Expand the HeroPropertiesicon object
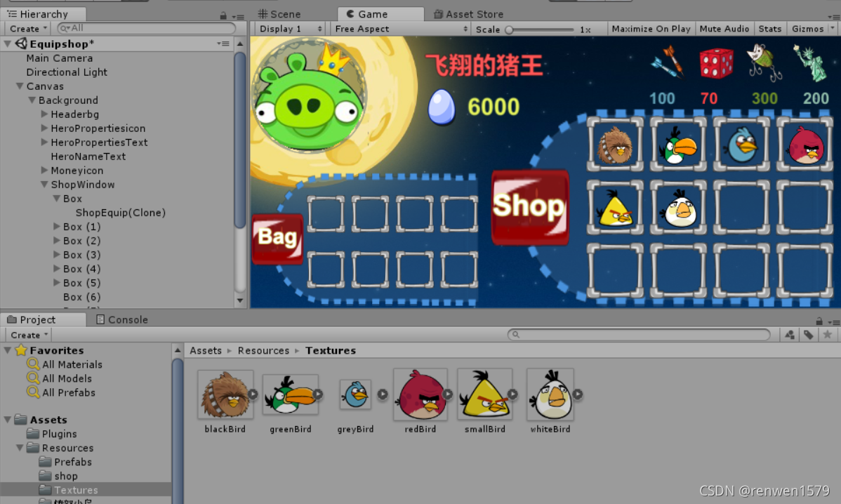The width and height of the screenshot is (841, 504). [44, 128]
